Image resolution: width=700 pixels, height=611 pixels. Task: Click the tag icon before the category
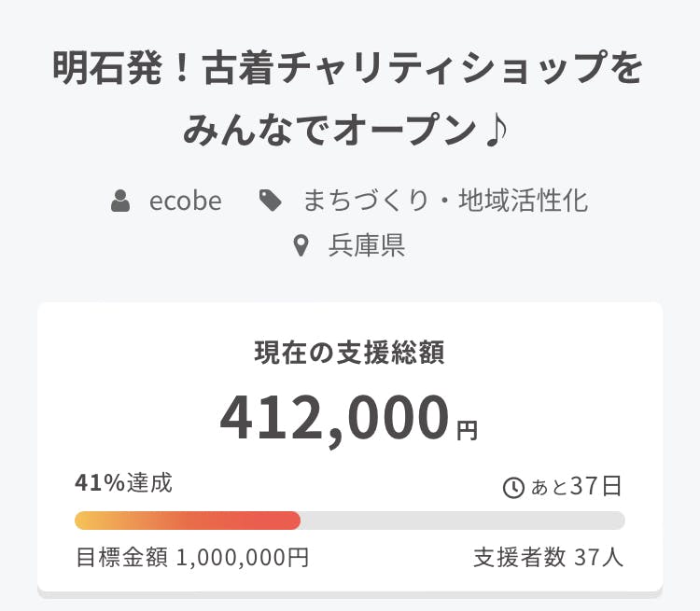271,201
